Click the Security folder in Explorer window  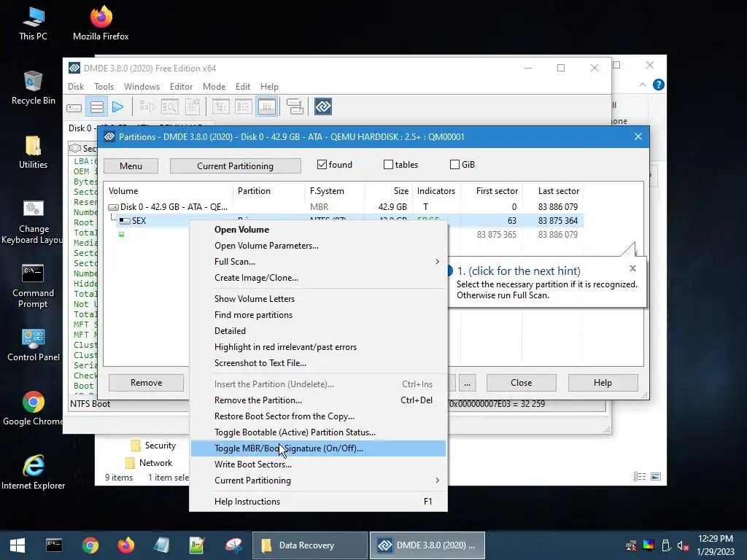point(154,446)
